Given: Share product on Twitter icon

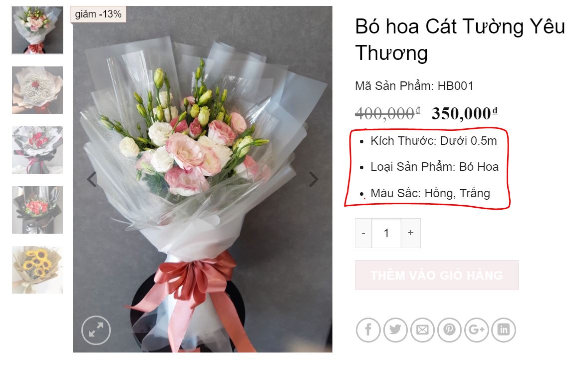Looking at the screenshot, I should (x=395, y=330).
